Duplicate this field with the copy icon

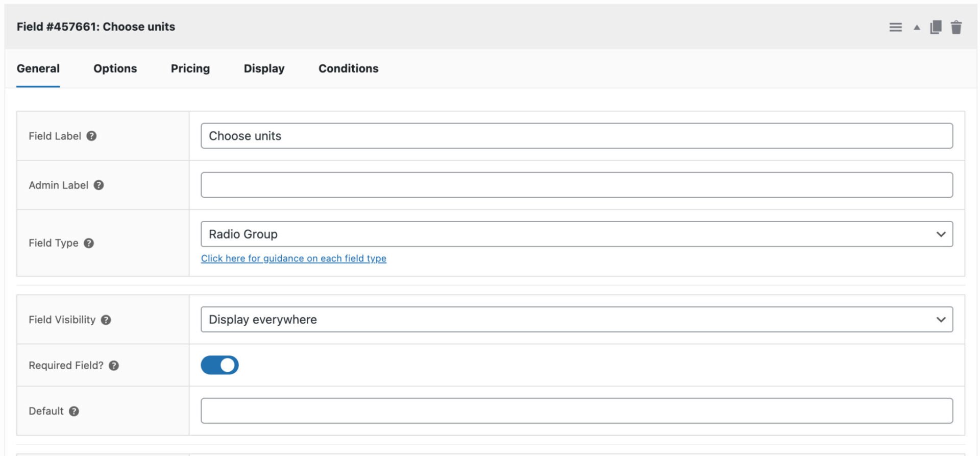pos(936,27)
